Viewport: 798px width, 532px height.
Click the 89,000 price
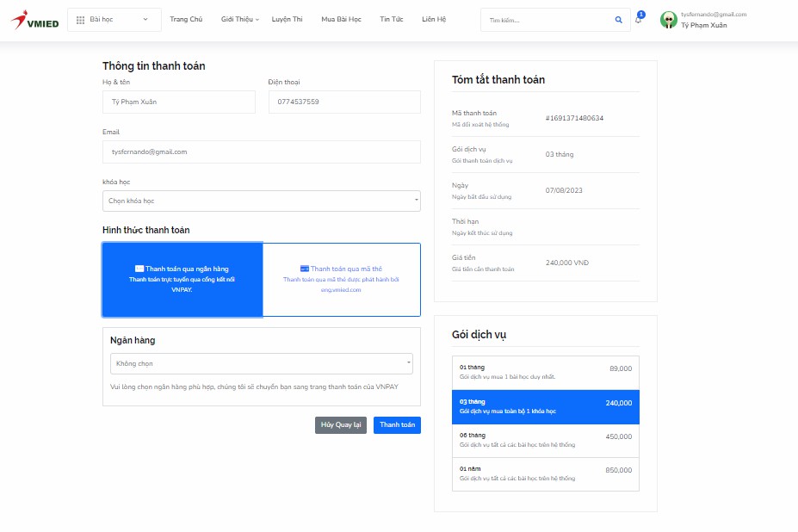[621, 368]
